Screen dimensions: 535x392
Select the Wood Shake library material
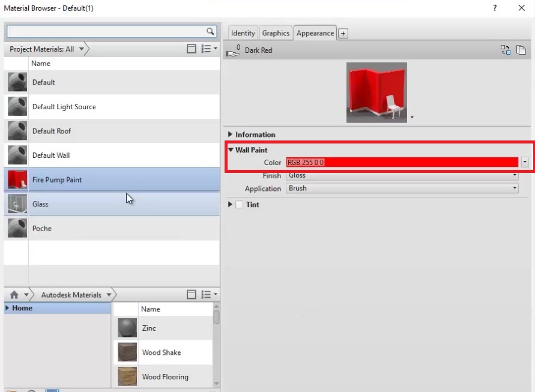click(x=163, y=352)
